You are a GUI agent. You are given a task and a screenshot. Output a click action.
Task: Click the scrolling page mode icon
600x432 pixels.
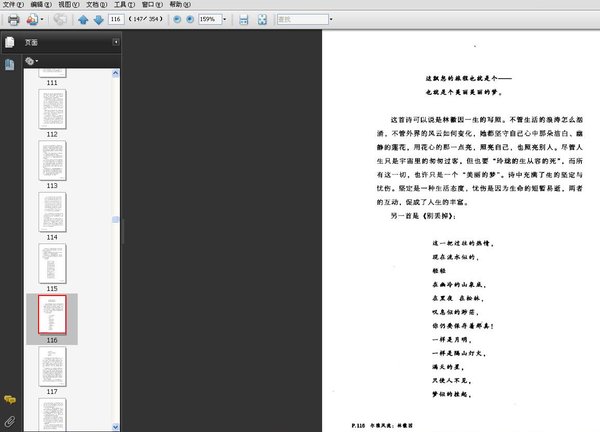(x=244, y=20)
